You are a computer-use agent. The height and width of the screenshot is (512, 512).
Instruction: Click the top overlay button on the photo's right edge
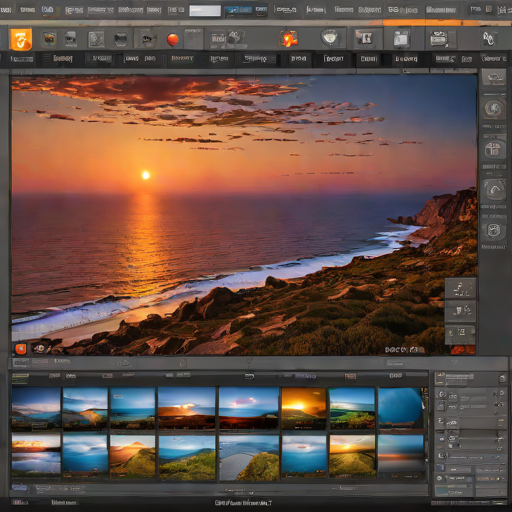pos(460,289)
